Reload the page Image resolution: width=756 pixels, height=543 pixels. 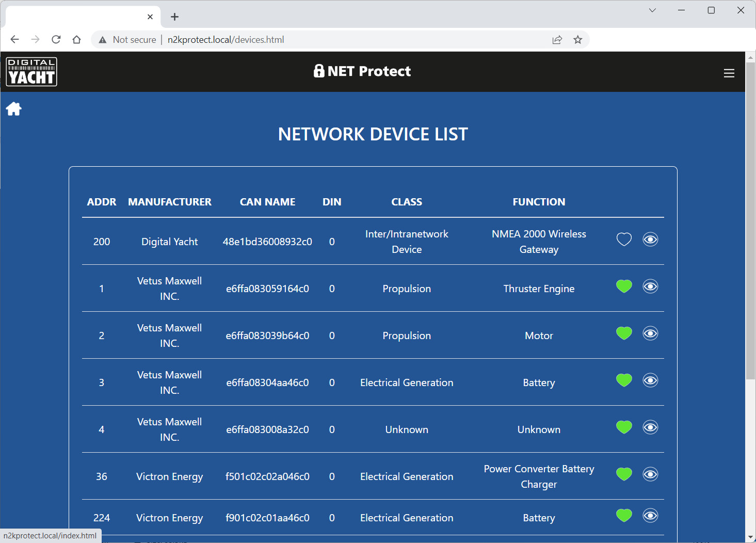56,40
